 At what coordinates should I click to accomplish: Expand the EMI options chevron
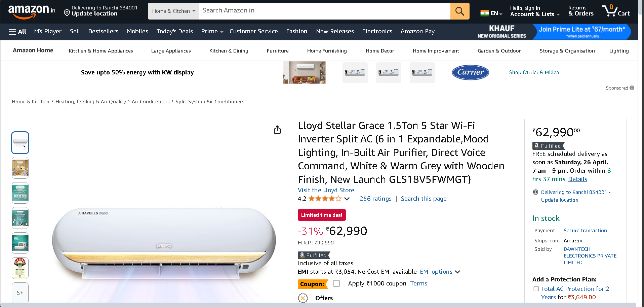[x=457, y=272]
